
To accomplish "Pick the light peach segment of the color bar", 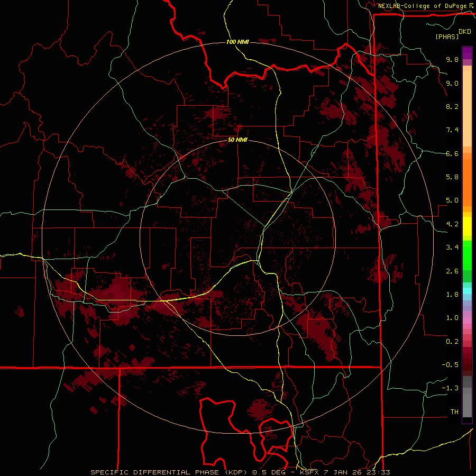I will pos(467,108).
